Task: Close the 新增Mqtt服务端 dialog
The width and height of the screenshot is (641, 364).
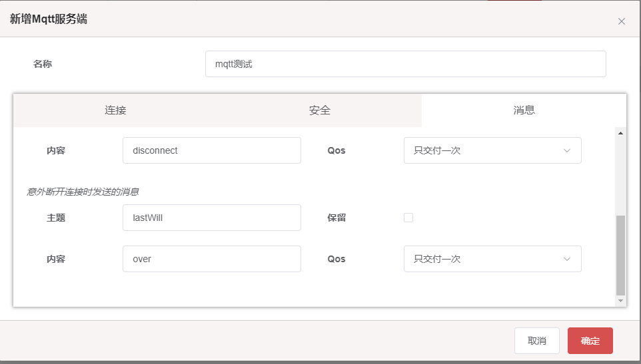Action: click(x=622, y=21)
